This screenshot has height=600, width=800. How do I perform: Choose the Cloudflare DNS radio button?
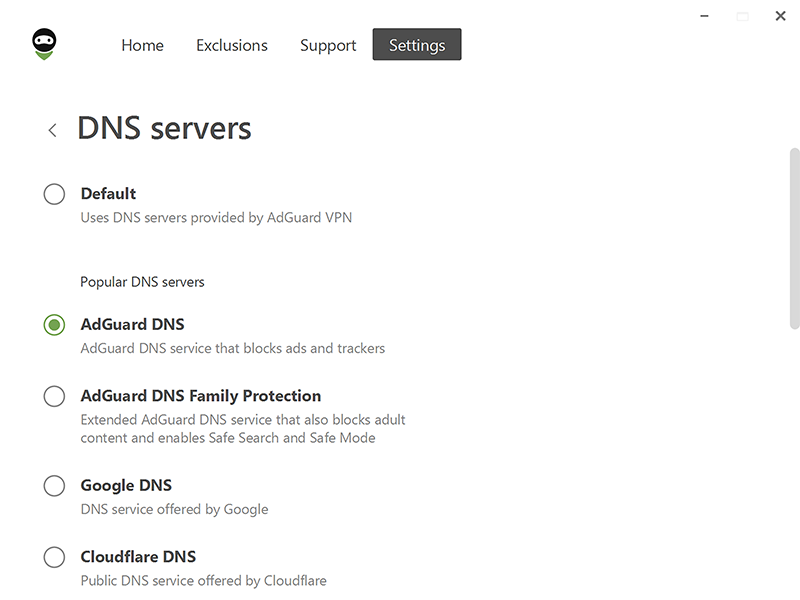tap(54, 557)
